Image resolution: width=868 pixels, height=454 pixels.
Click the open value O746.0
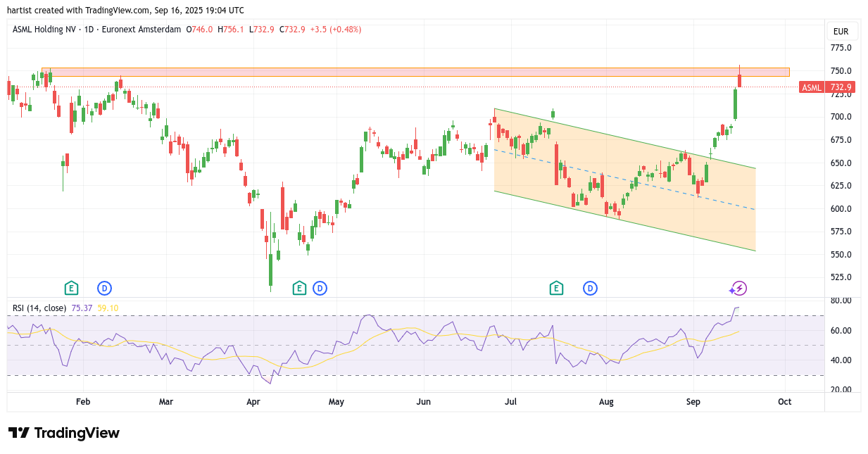coord(199,30)
